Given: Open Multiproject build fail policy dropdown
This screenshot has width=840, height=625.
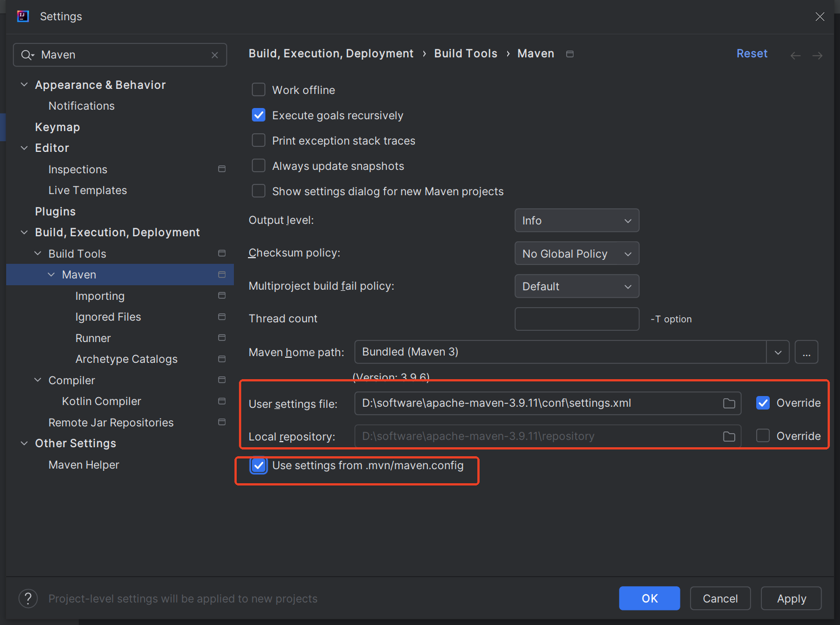Looking at the screenshot, I should tap(577, 286).
